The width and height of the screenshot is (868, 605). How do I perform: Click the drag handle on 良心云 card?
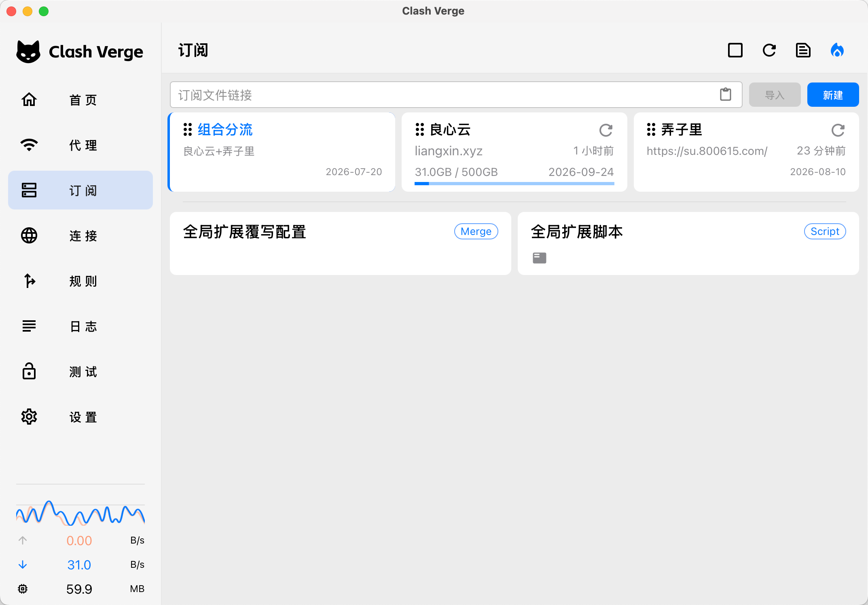[420, 129]
